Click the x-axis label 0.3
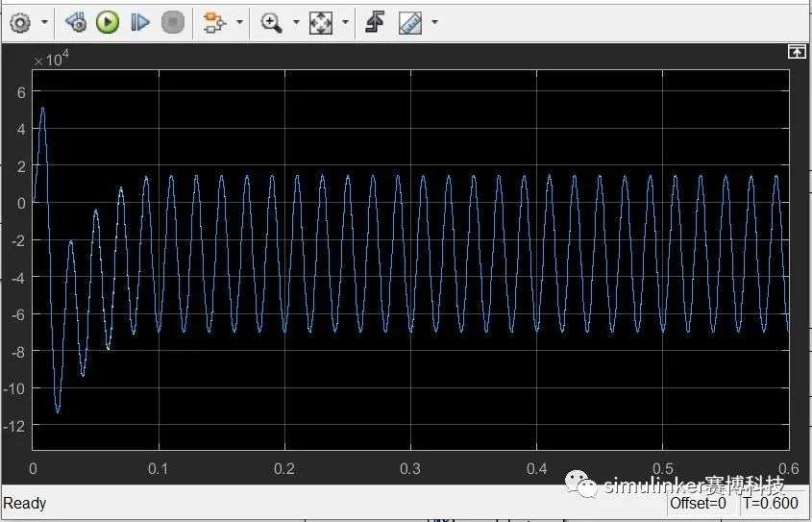812x522 pixels. pos(410,469)
